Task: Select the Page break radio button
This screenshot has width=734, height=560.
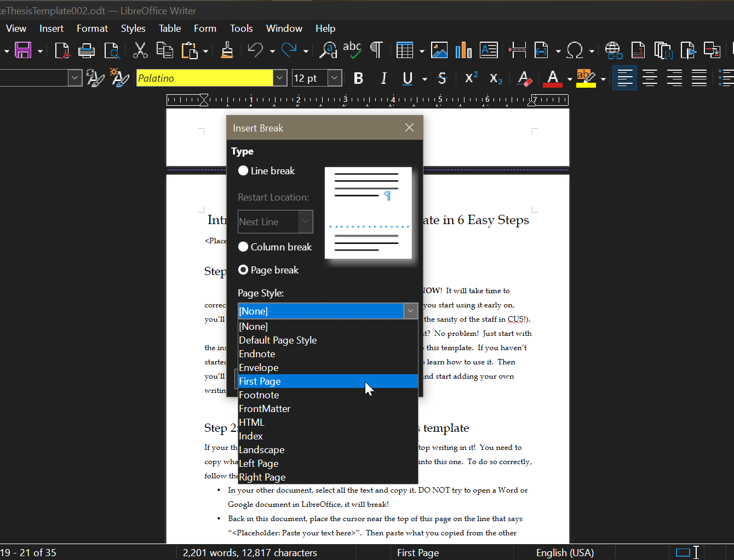Action: pyautogui.click(x=243, y=270)
